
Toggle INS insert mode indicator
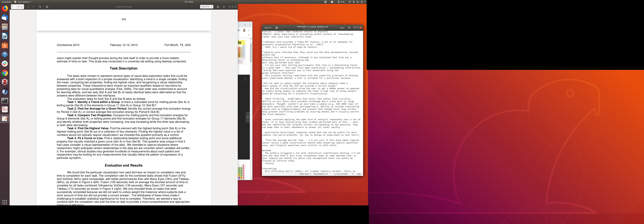[x=359, y=174]
